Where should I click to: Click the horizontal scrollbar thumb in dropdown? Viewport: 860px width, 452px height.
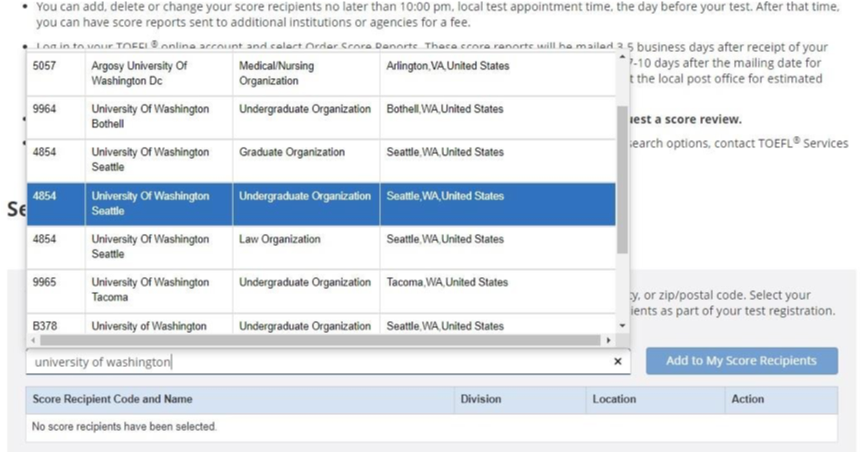click(320, 341)
